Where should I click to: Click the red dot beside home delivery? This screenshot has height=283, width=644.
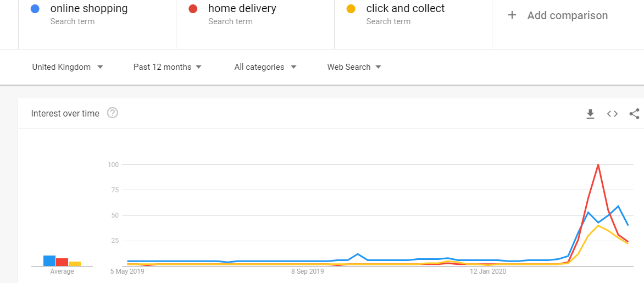[193, 9]
